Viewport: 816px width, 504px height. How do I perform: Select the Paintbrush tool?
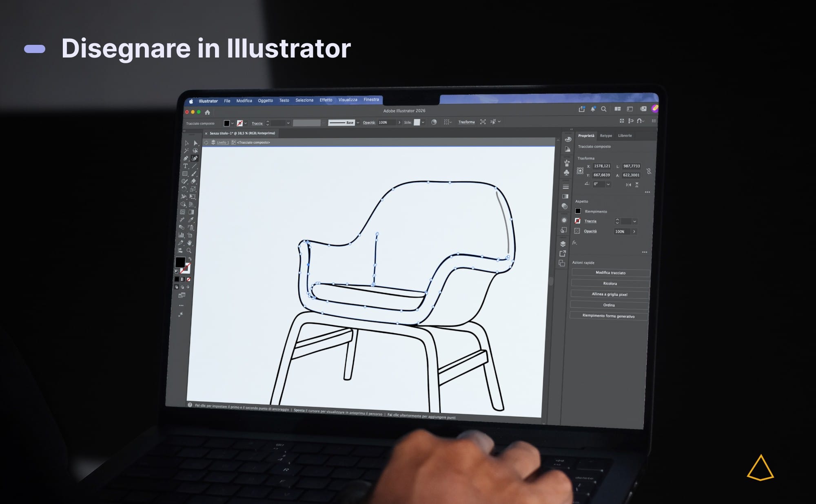point(194,173)
